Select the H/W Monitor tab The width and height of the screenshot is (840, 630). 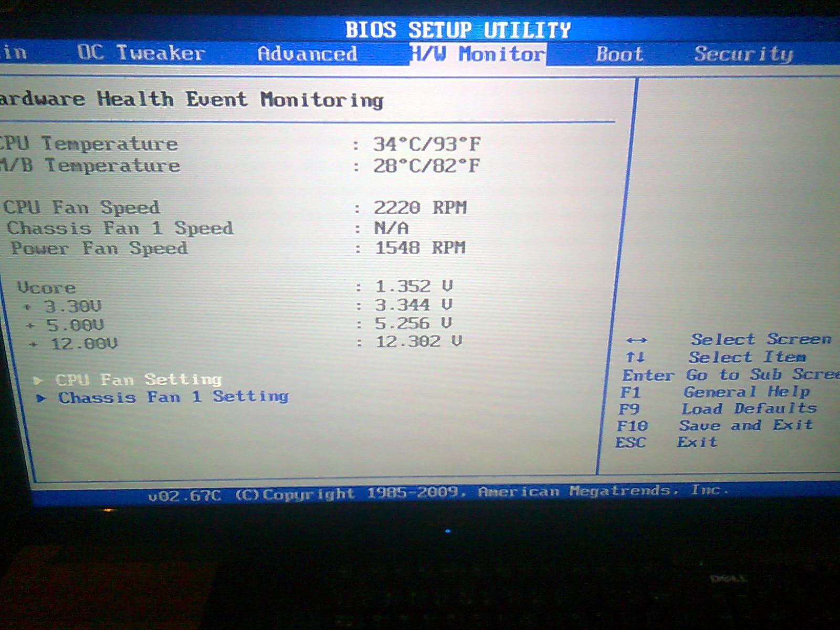(x=478, y=54)
